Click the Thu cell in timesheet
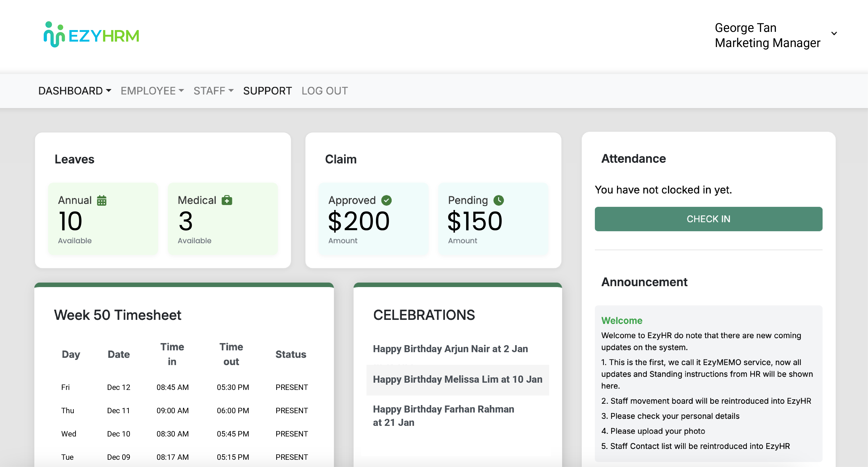 coord(67,411)
